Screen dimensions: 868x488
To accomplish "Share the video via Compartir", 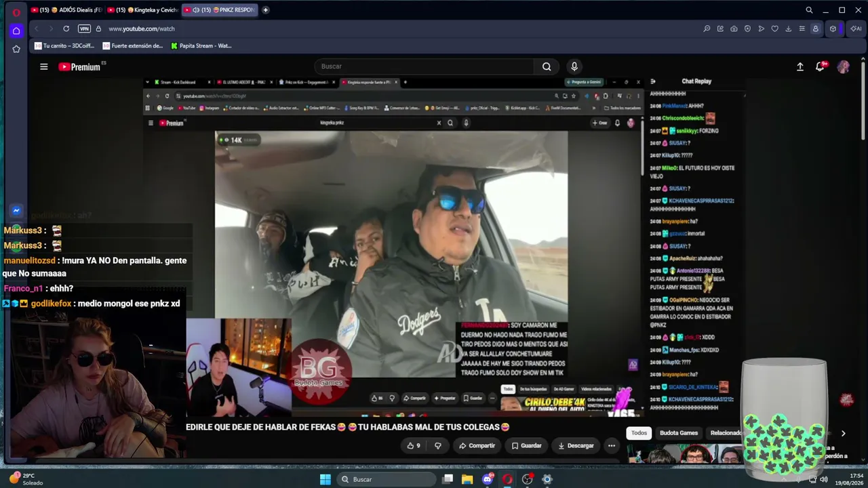I will point(477,445).
